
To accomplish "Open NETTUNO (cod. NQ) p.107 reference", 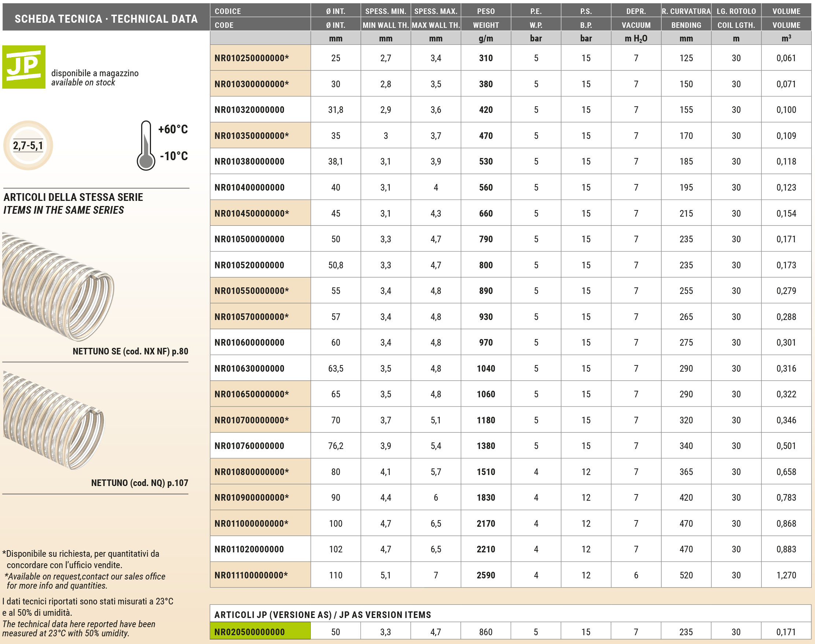I will tap(140, 483).
